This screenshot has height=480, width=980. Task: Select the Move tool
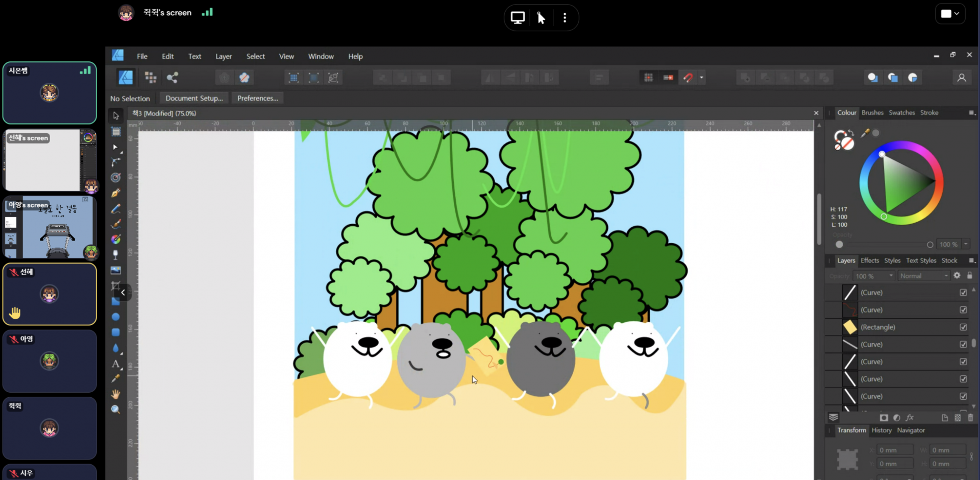pyautogui.click(x=116, y=116)
